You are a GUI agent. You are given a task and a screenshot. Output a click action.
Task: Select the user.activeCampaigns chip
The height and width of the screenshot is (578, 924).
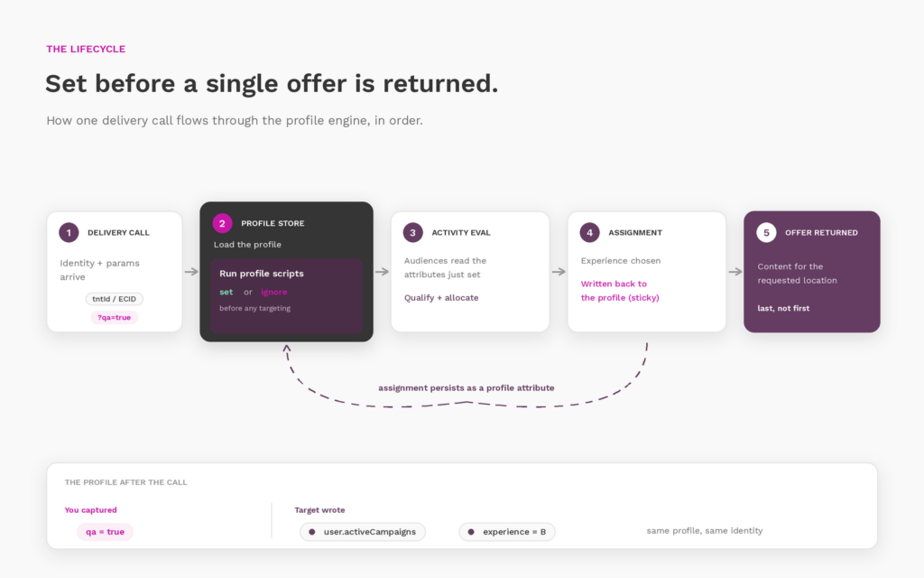[x=363, y=532]
